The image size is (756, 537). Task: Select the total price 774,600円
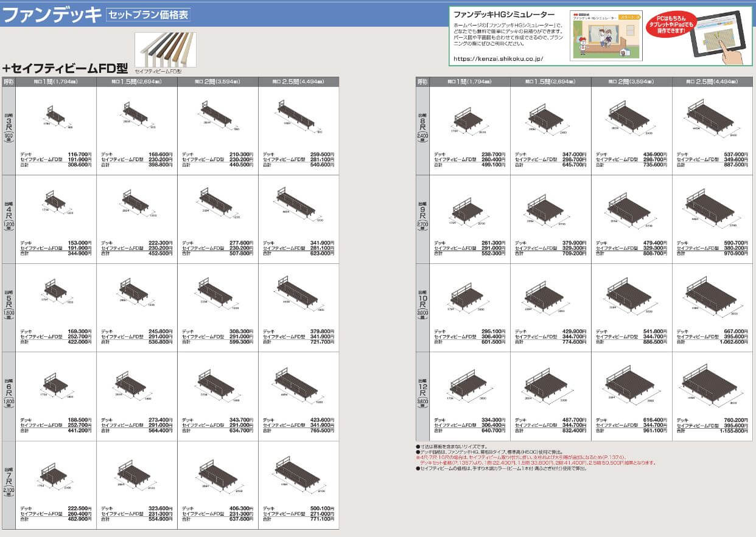point(574,342)
